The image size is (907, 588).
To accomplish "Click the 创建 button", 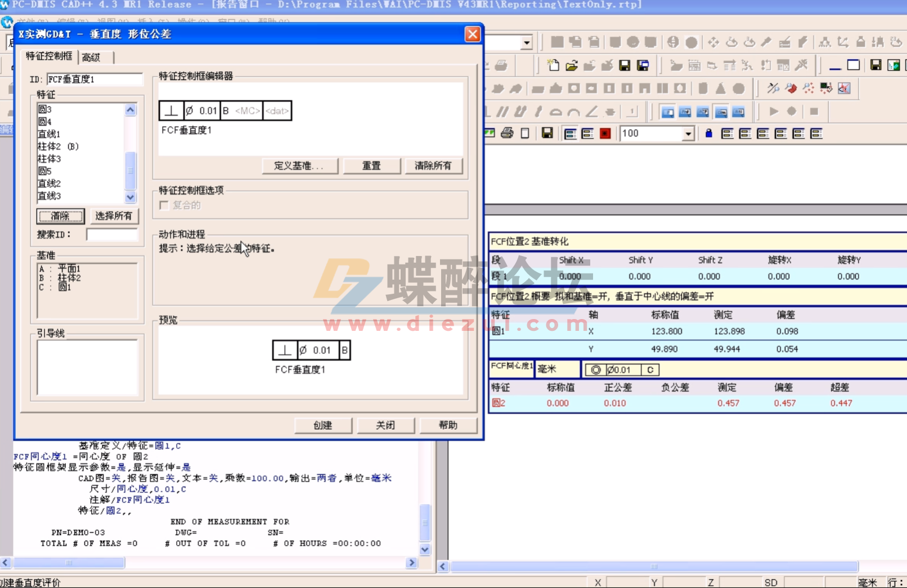I will (322, 425).
